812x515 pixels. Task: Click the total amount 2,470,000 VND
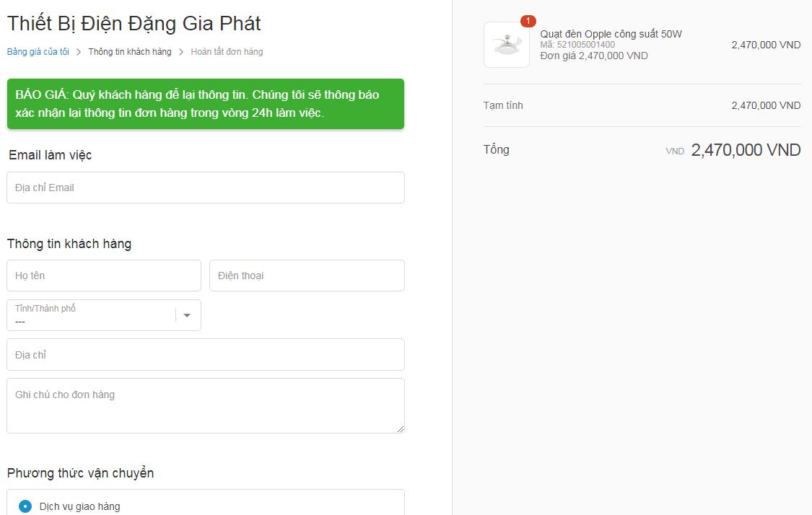(x=746, y=150)
